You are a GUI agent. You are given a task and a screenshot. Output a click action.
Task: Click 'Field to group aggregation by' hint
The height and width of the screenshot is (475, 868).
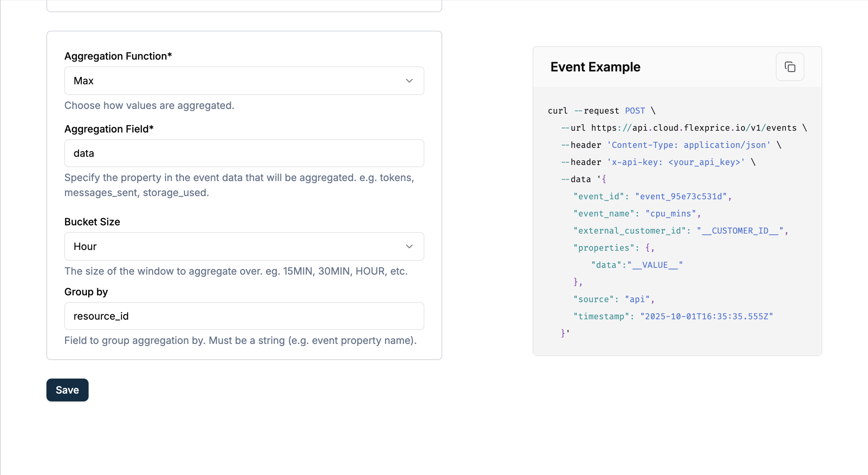[x=240, y=340]
